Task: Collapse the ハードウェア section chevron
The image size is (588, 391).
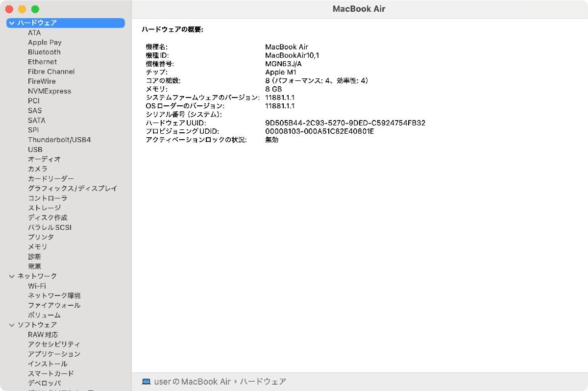Action: [x=12, y=23]
